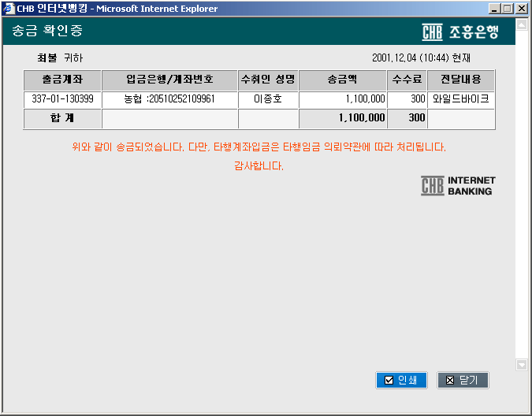Click the bold total amount 1,100,000
Image resolution: width=532 pixels, height=416 pixels.
click(x=362, y=118)
